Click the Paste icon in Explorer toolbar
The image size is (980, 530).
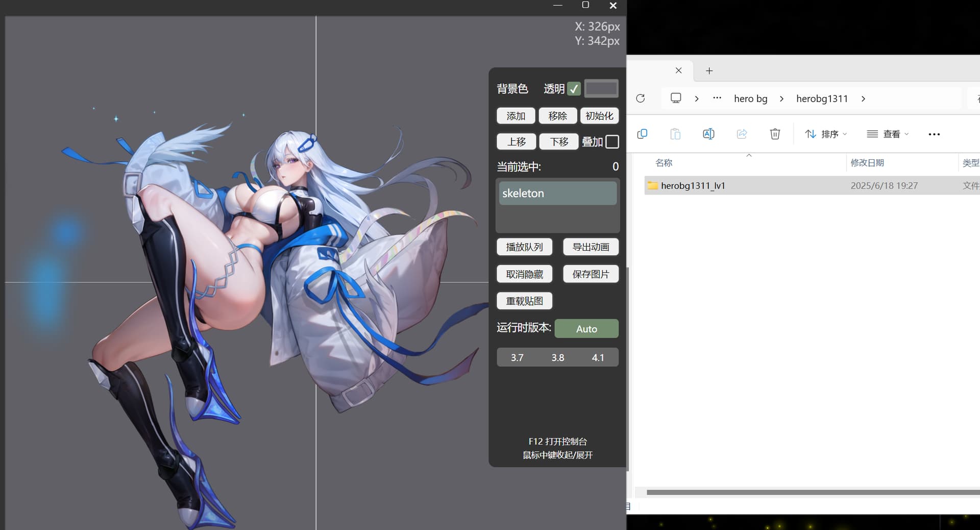point(675,134)
